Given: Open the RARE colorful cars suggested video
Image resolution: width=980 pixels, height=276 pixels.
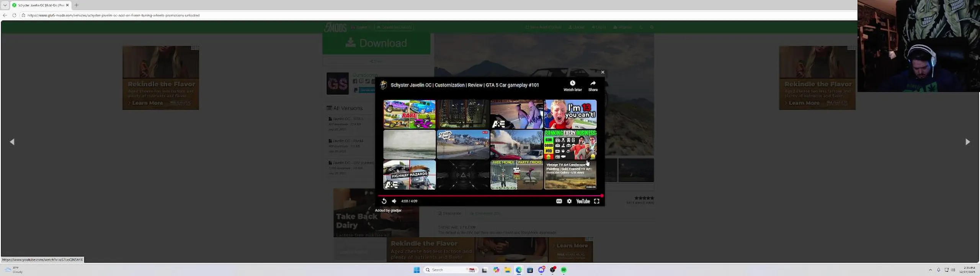Looking at the screenshot, I should [x=409, y=114].
